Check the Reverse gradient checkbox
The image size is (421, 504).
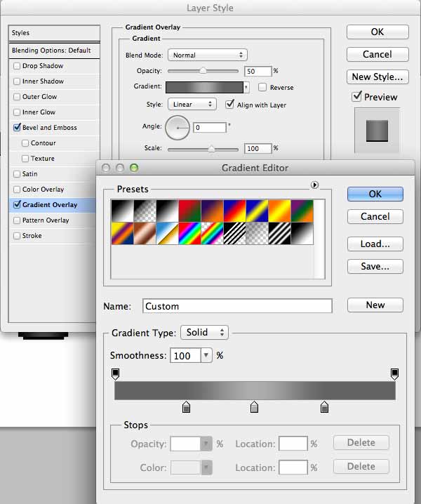point(262,87)
